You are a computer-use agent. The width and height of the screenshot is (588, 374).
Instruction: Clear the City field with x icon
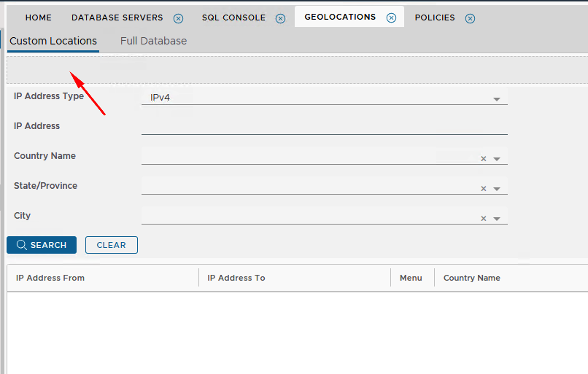483,219
